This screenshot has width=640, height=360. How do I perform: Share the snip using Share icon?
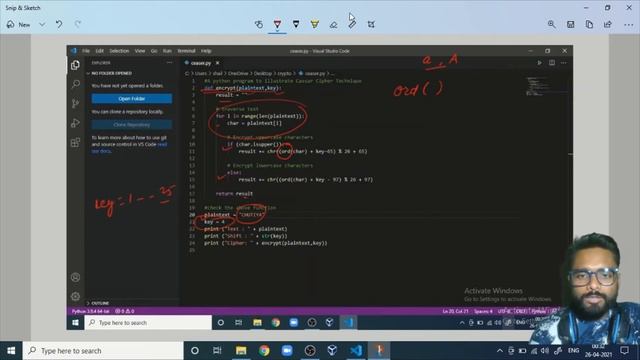coord(608,24)
